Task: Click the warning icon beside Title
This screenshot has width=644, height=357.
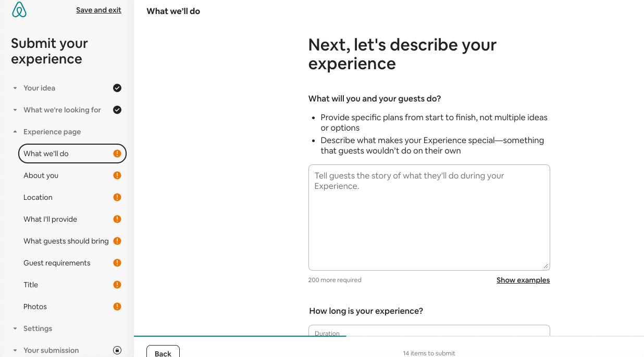Action: pos(117,285)
